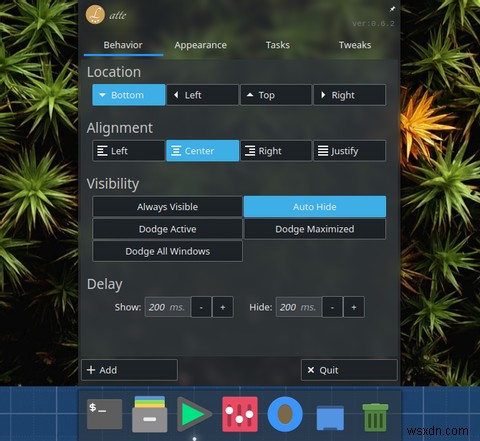Increase the Hide delay with plus

[x=354, y=307]
